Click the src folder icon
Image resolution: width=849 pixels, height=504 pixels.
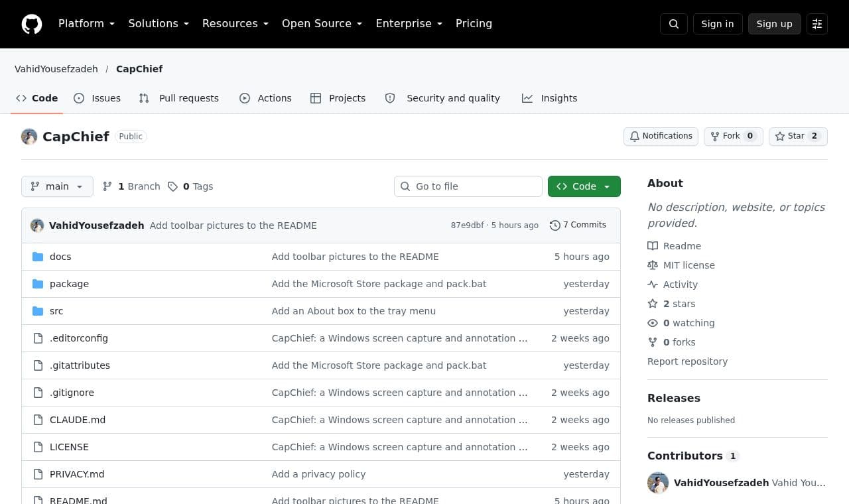38,311
